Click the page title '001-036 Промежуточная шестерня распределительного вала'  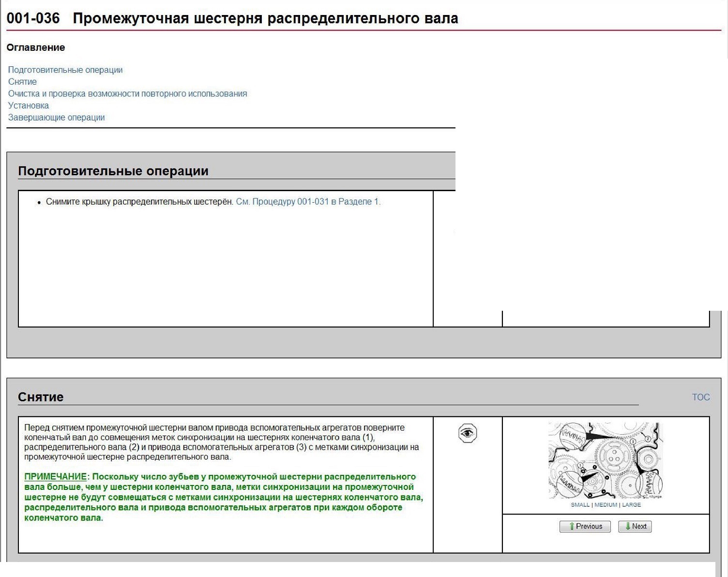coord(232,18)
